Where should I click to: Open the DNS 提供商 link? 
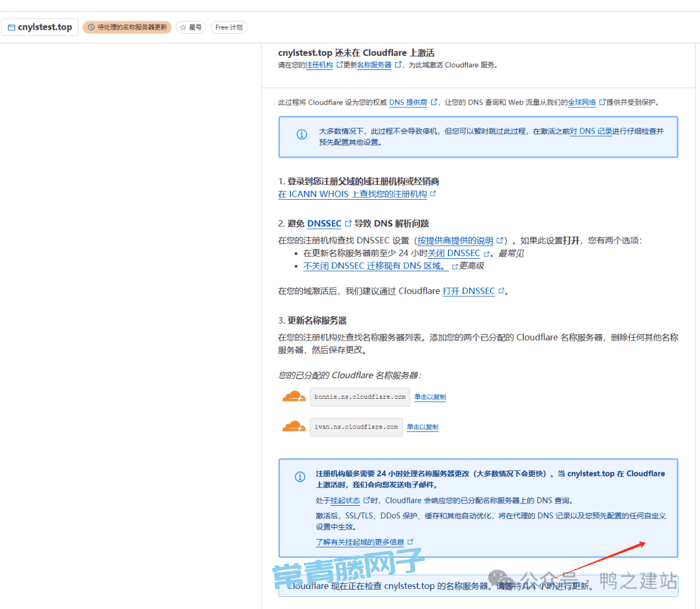[408, 102]
